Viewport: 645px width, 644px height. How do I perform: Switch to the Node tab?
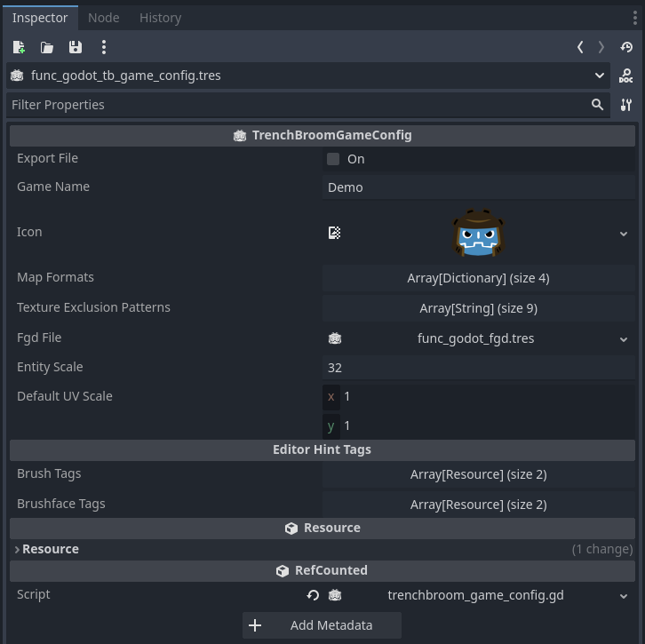tap(103, 18)
